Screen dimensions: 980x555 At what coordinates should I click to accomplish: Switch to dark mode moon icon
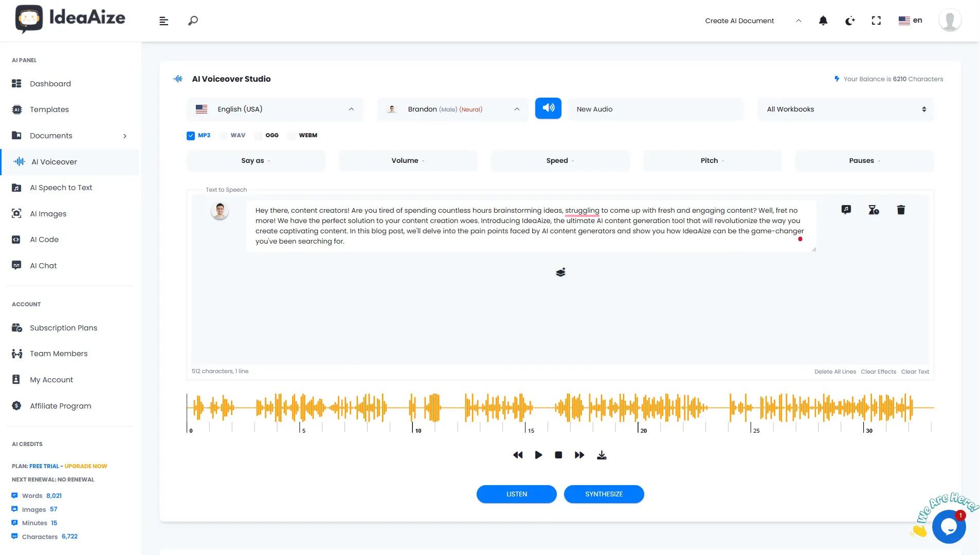click(850, 21)
